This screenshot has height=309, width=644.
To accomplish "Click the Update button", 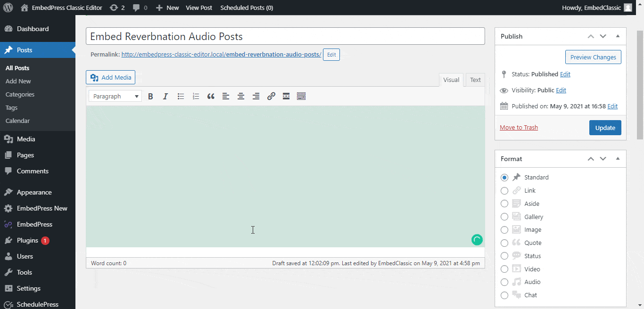I will click(605, 128).
